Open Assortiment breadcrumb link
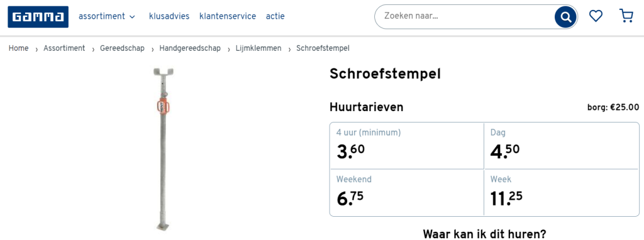This screenshot has height=240, width=644. click(x=64, y=48)
